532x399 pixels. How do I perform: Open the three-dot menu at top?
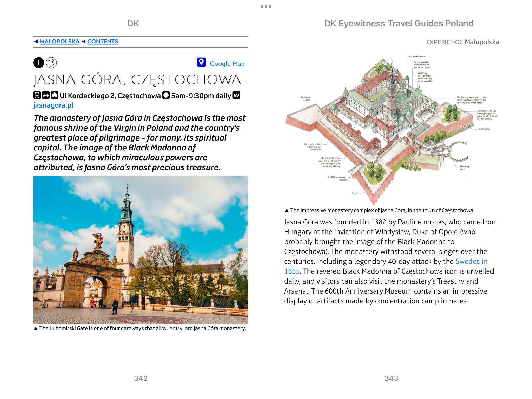coord(266,6)
